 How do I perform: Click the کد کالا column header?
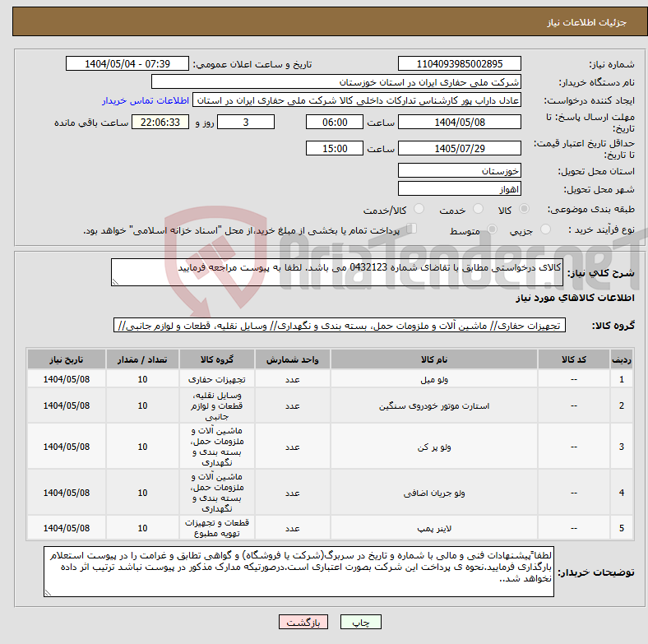coord(574,359)
